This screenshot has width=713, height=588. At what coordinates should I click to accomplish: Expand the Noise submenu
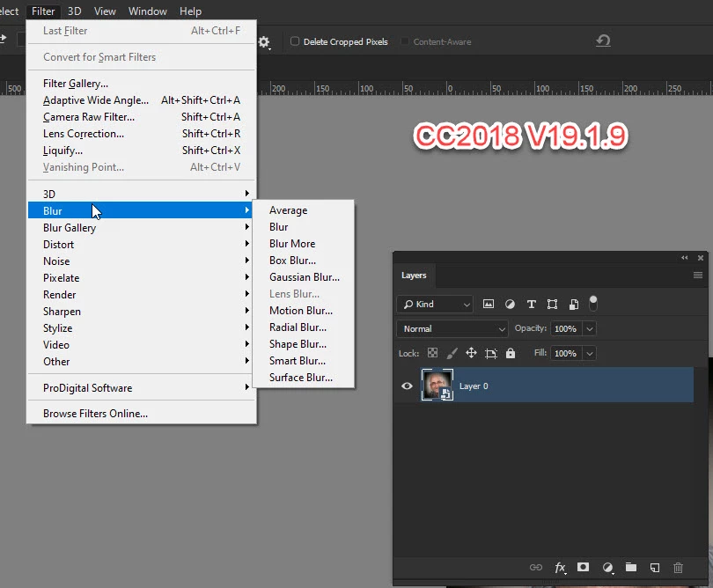coord(140,261)
